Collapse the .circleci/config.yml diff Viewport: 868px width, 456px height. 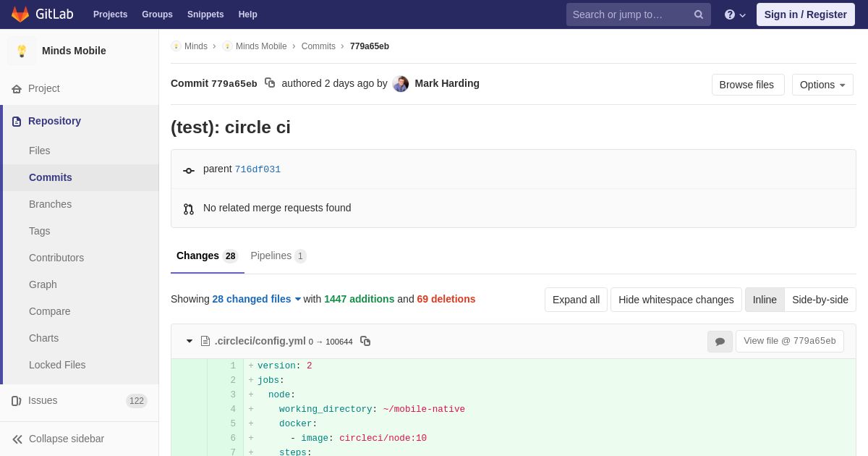[x=190, y=341]
